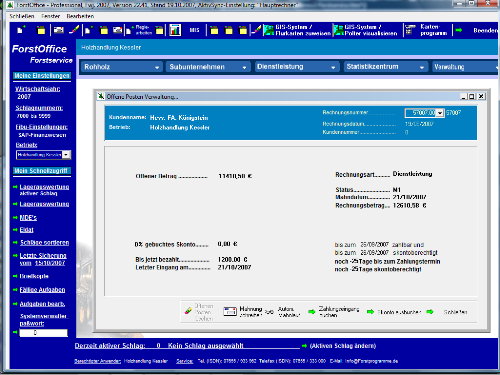
Task: Open GIS-System Flurkarten zuweisen
Action: tap(297, 30)
